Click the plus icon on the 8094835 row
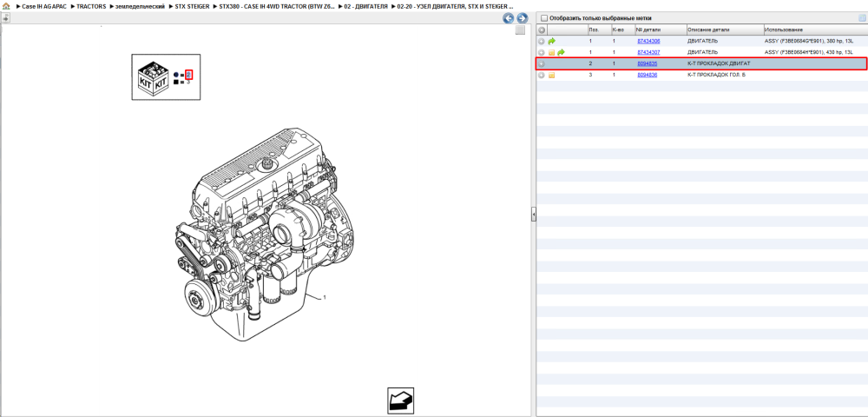The height and width of the screenshot is (417, 868). (x=542, y=64)
